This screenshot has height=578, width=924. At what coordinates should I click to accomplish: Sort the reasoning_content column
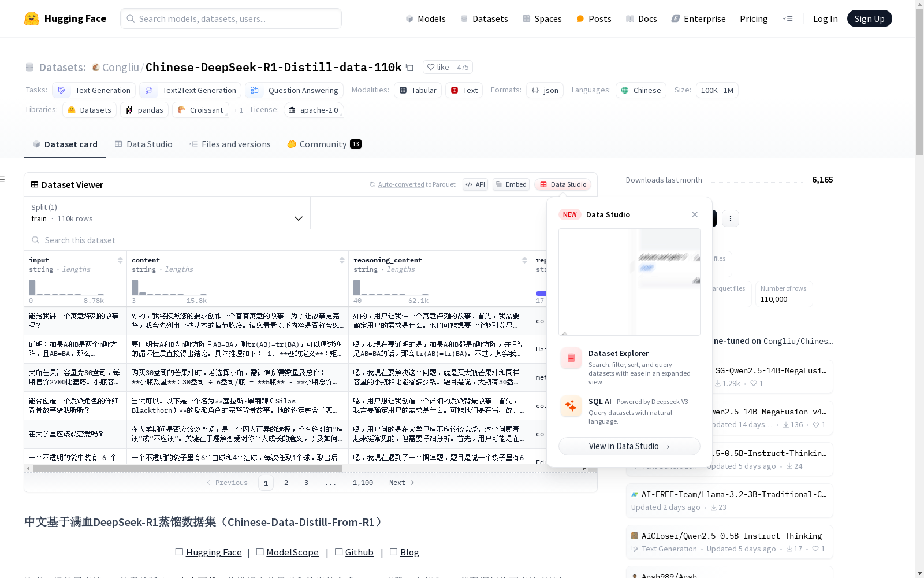pos(524,260)
